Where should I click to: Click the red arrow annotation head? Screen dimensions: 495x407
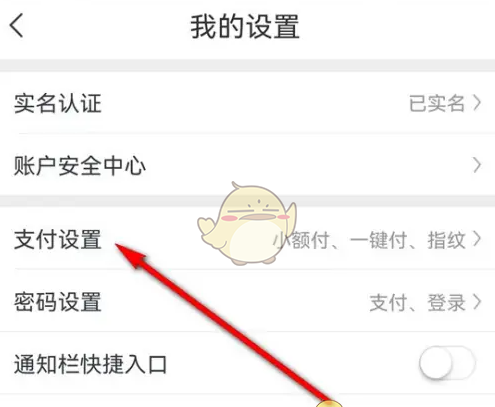[x=132, y=255]
